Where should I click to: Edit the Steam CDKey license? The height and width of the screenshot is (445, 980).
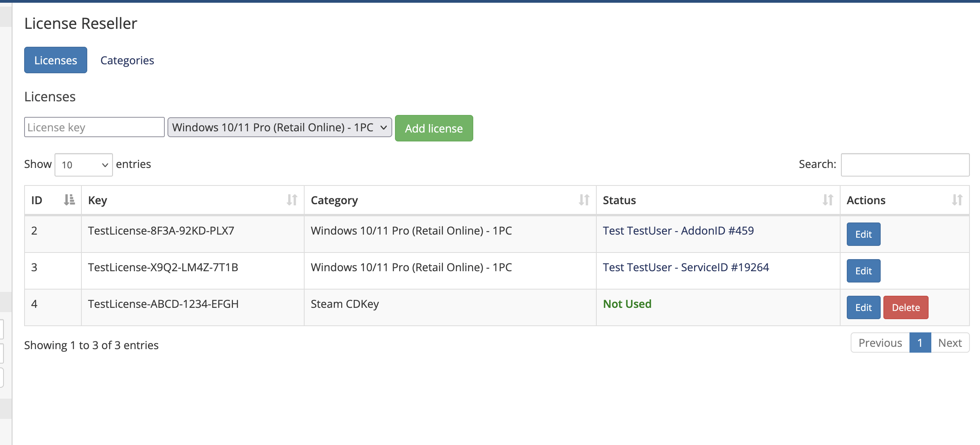point(863,307)
